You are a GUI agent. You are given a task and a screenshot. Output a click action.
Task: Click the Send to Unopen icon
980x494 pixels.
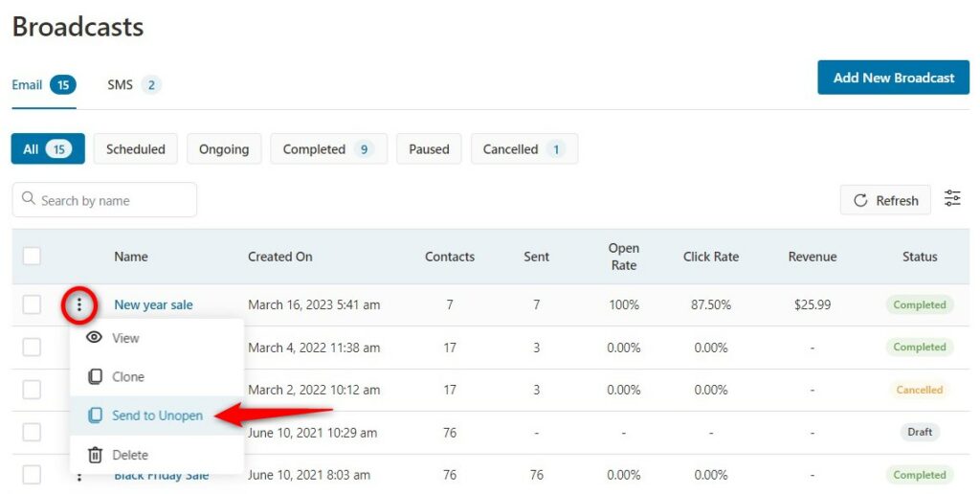(x=95, y=415)
